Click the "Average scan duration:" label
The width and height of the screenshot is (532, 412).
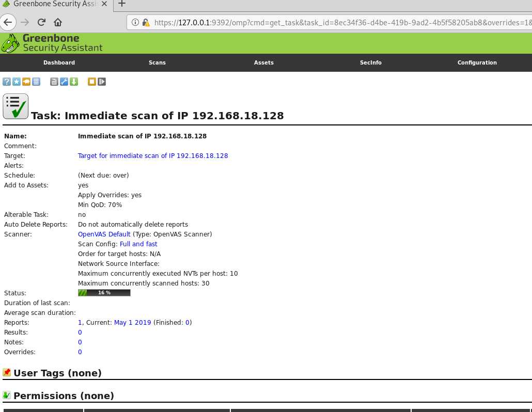tap(40, 313)
